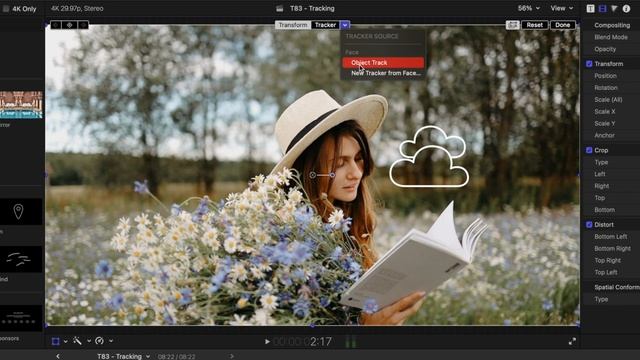Click the audio meter bars next to timecode
This screenshot has height=360, width=640.
[351, 341]
